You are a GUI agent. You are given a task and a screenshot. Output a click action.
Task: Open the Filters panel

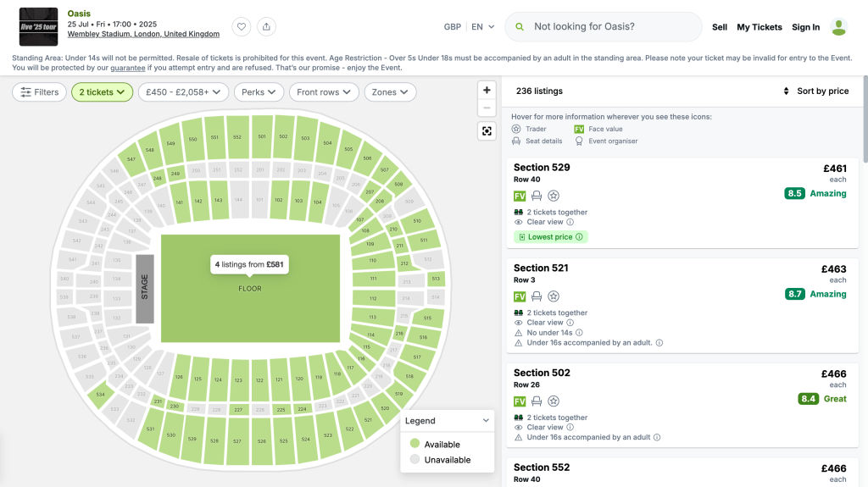tap(40, 92)
